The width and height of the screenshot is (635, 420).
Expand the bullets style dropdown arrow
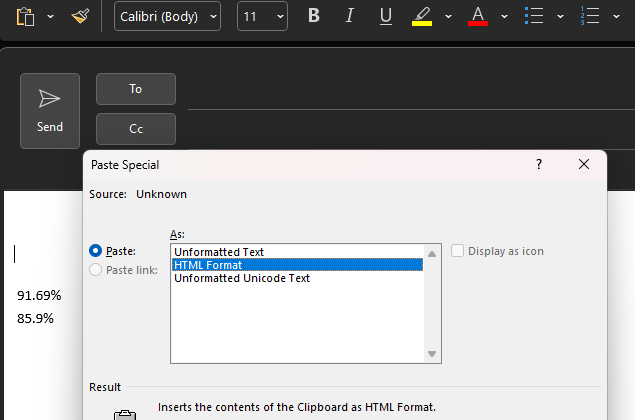tap(560, 17)
